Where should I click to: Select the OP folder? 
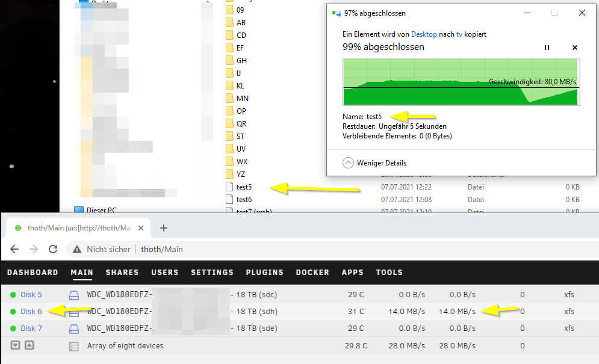236,111
